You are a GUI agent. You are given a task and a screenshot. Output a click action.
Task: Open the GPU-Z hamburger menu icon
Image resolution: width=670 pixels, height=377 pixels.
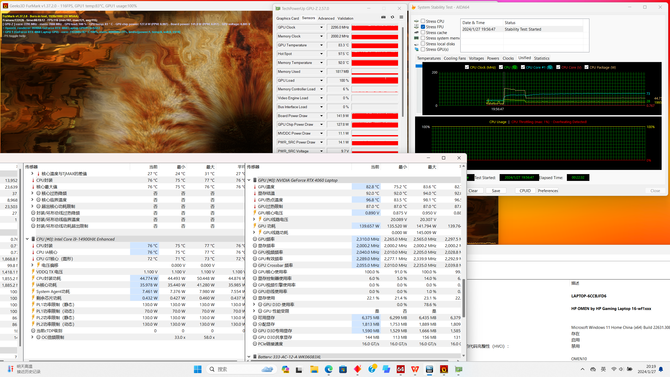(401, 18)
